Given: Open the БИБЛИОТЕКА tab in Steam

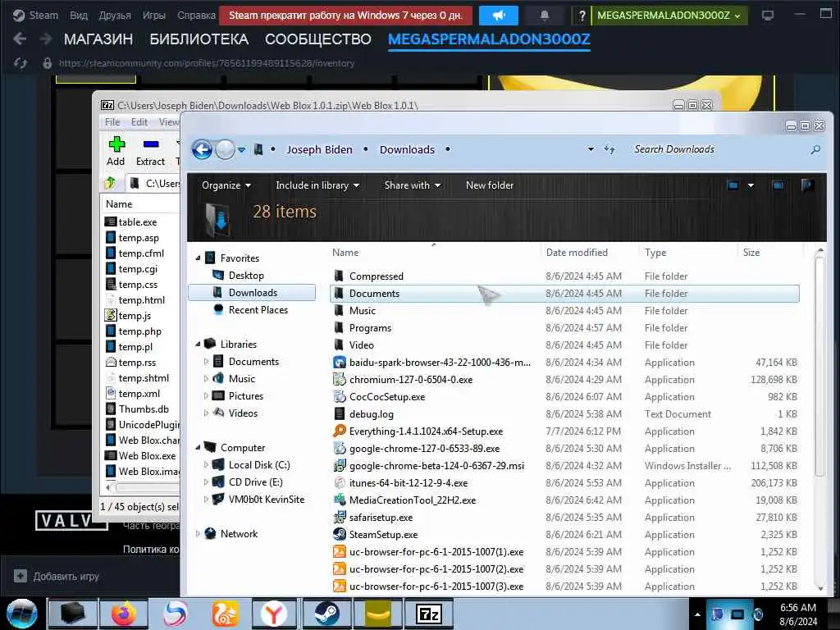Looking at the screenshot, I should pyautogui.click(x=199, y=39).
